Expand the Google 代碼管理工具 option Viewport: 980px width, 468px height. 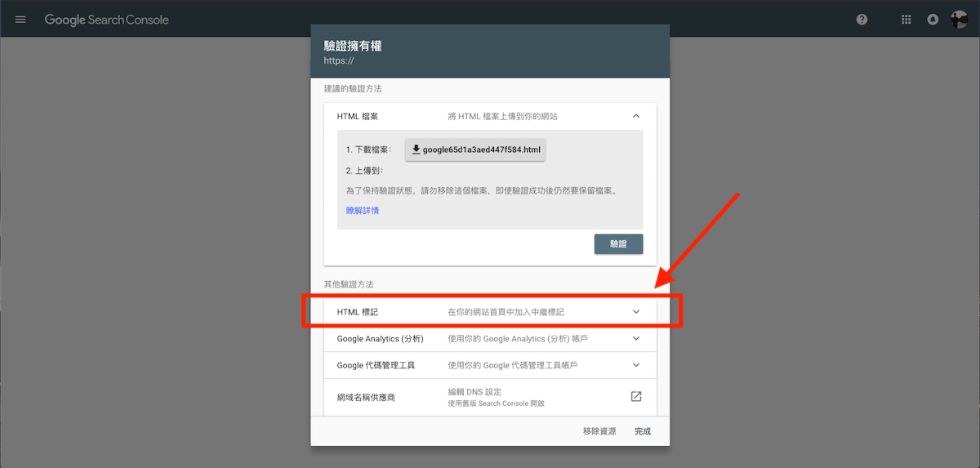click(636, 365)
